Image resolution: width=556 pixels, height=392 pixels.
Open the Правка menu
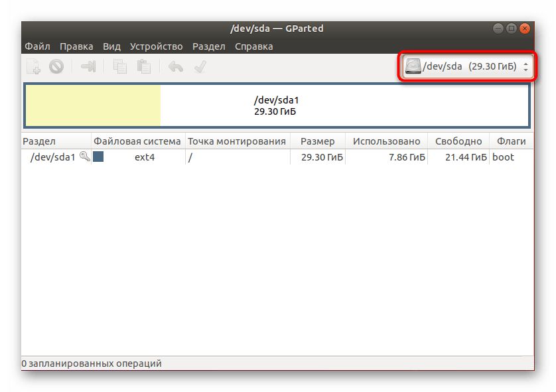tap(76, 46)
